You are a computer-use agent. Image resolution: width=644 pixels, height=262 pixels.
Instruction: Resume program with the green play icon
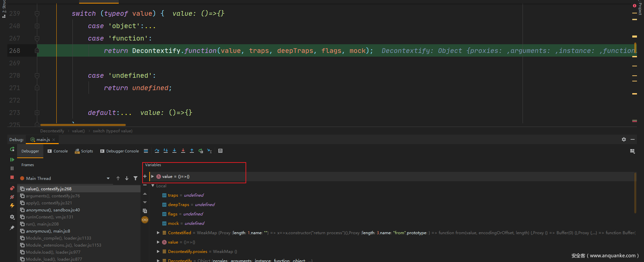(x=12, y=160)
